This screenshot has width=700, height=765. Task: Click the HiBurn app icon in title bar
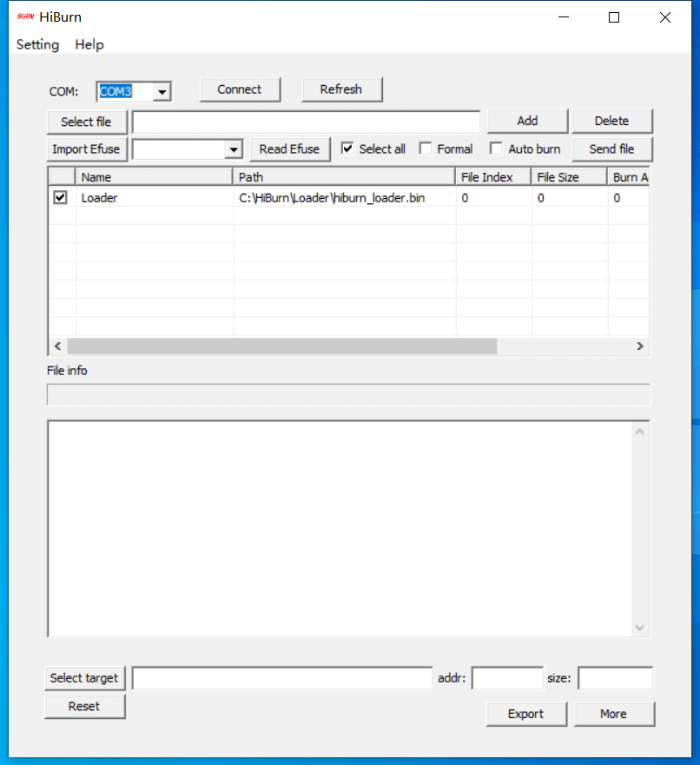coord(25,16)
